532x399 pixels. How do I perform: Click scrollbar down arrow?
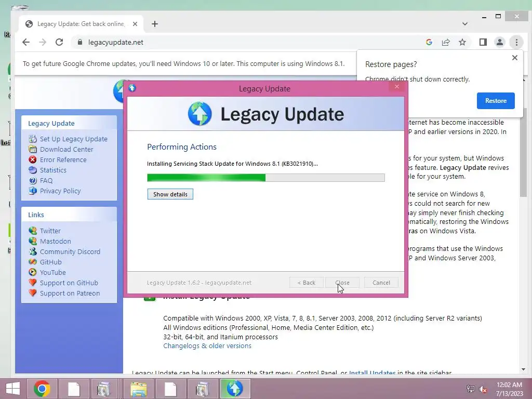coord(523,369)
